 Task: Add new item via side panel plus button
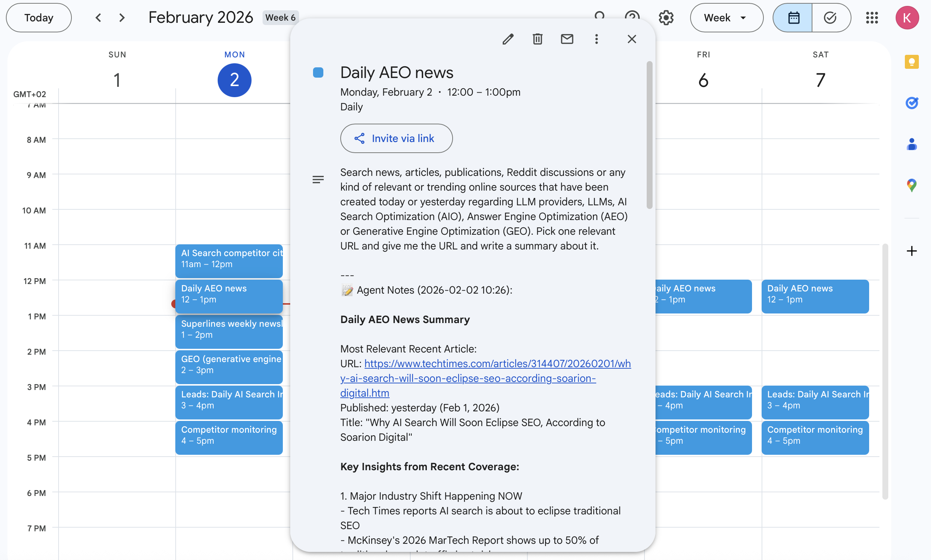tap(911, 251)
